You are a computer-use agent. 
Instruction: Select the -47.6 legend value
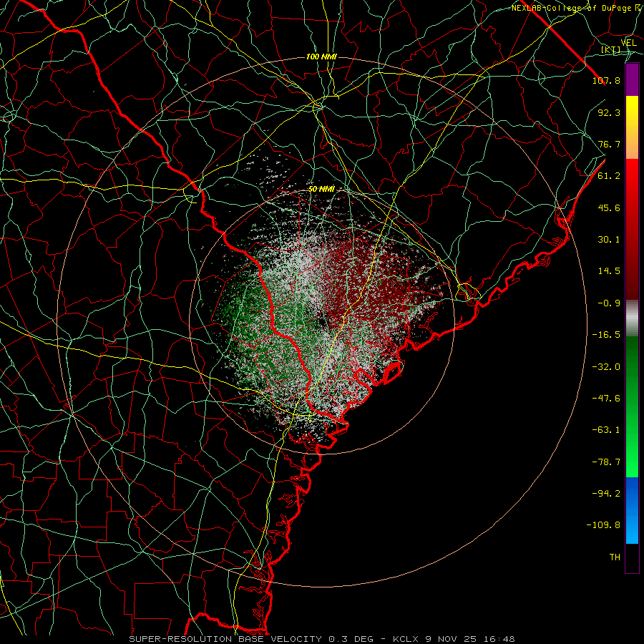(x=606, y=399)
